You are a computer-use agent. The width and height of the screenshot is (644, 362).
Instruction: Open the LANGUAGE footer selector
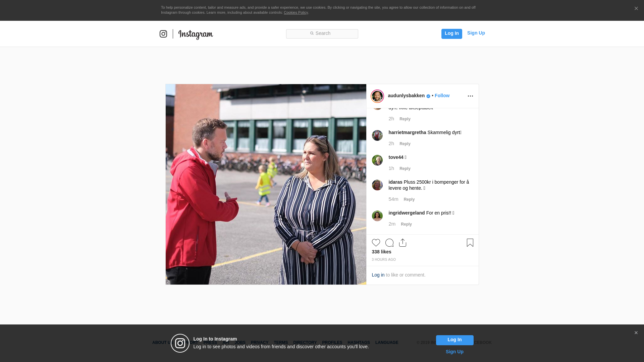click(x=387, y=343)
